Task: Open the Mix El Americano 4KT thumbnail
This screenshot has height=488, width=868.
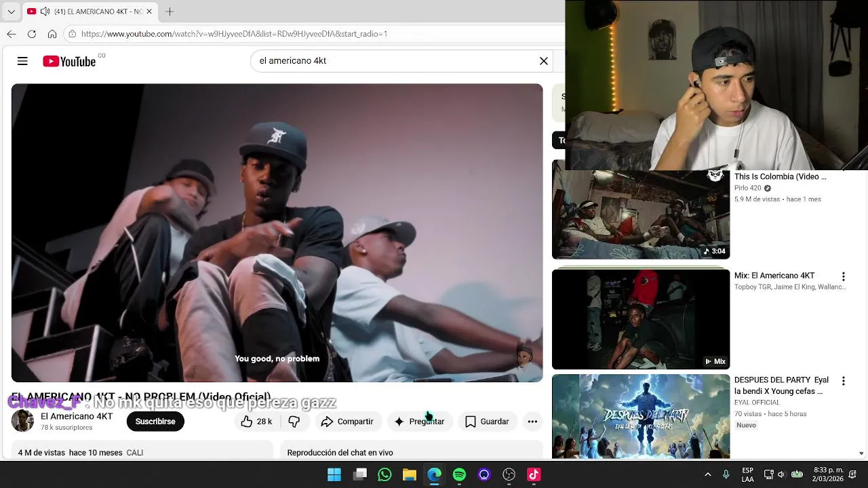Action: coord(641,319)
